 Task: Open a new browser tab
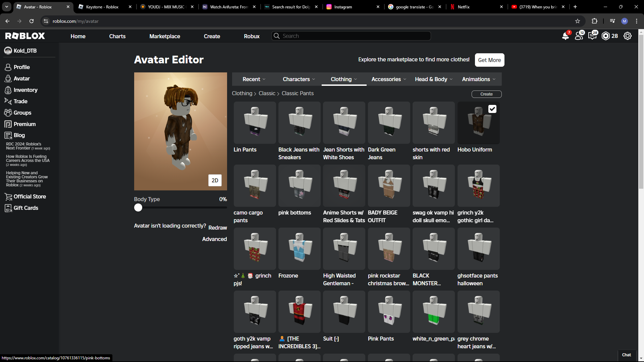pyautogui.click(x=575, y=7)
